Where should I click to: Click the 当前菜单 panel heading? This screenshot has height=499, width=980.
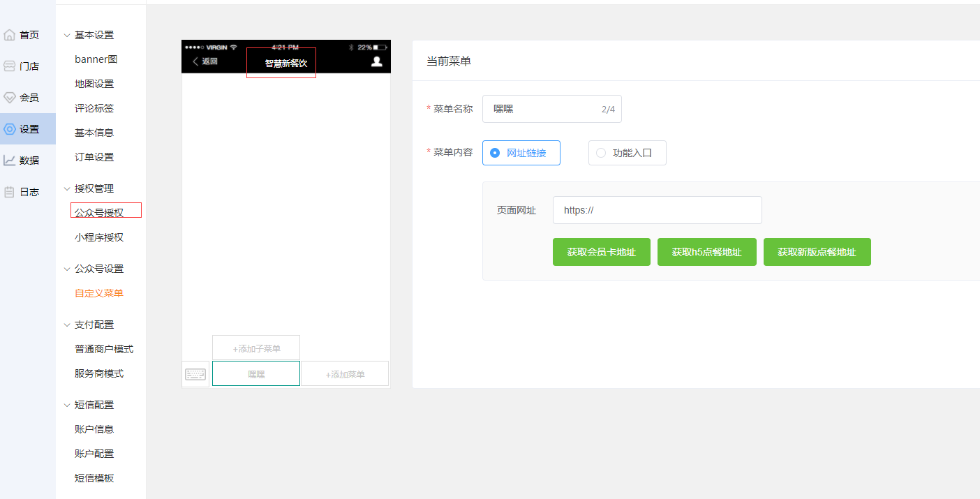(449, 61)
